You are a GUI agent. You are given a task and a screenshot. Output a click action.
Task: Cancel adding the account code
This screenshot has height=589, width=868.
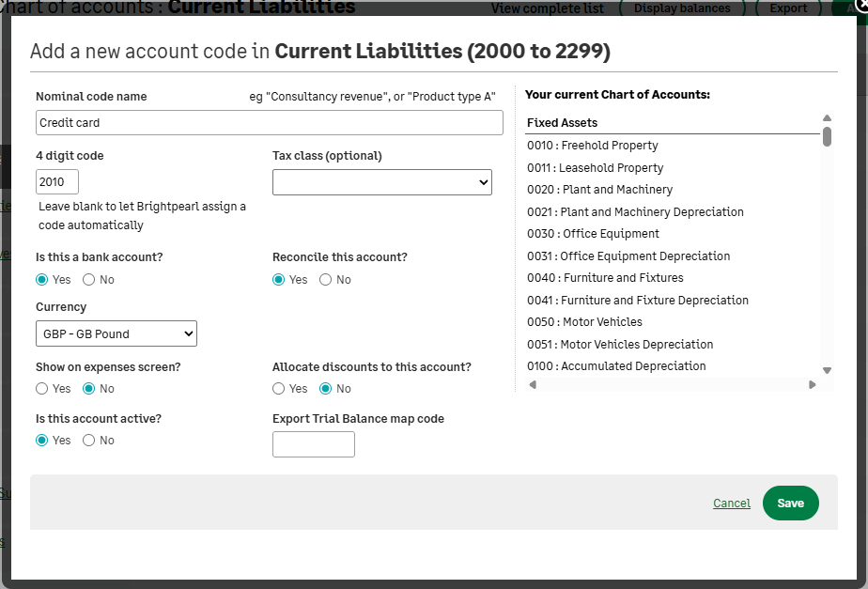(x=732, y=504)
